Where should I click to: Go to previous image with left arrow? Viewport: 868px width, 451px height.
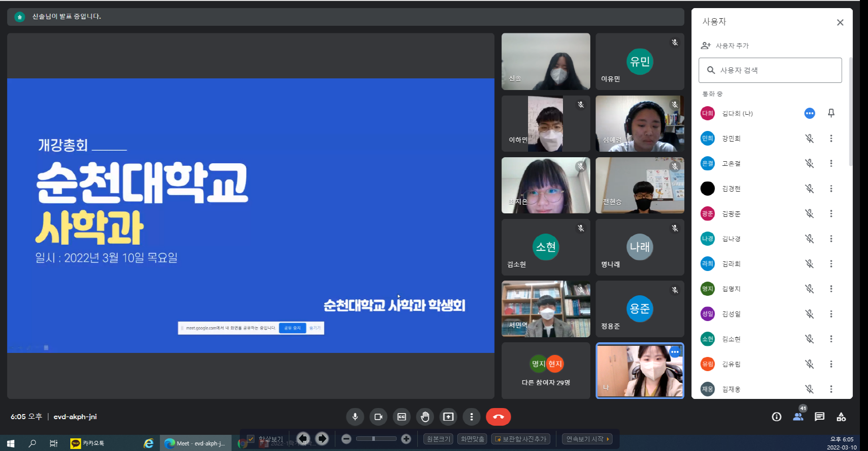coord(303,438)
